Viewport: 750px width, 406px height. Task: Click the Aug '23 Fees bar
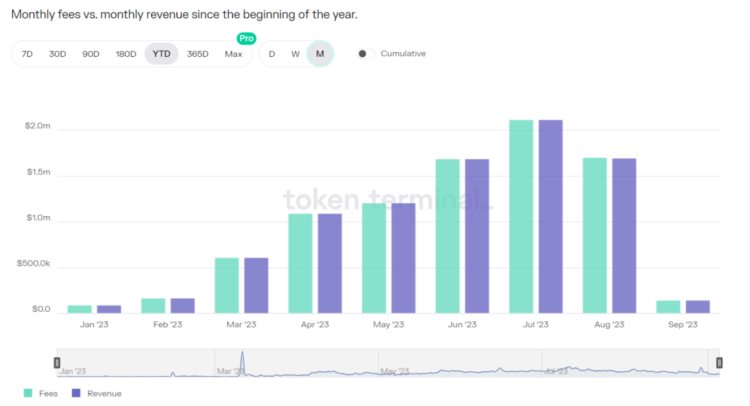tap(595, 235)
